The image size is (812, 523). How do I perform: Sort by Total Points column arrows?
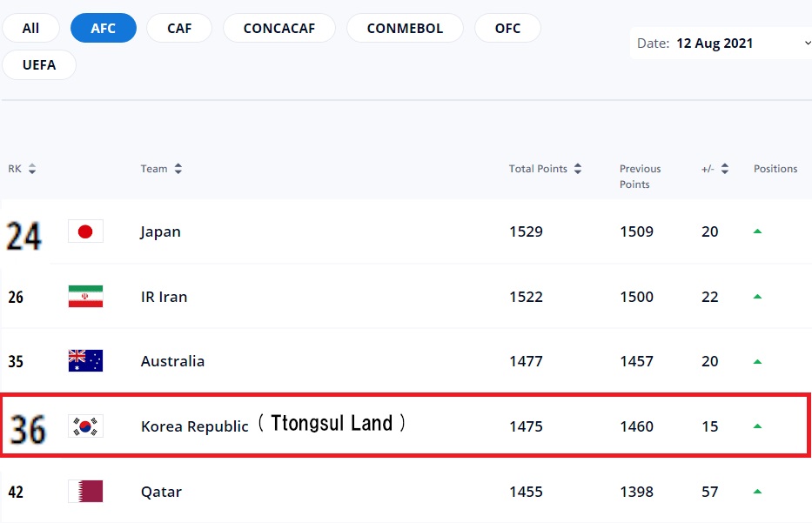pyautogui.click(x=578, y=169)
